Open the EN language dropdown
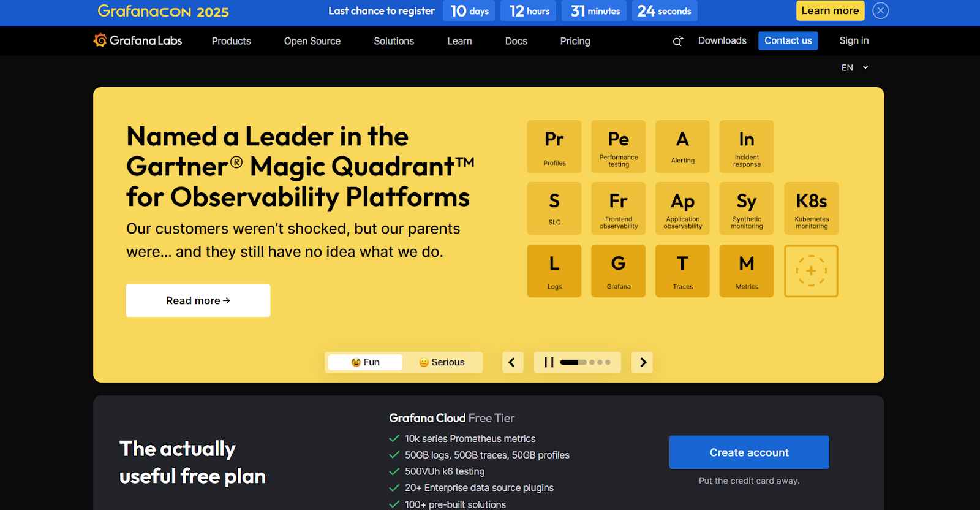980x510 pixels. [855, 67]
